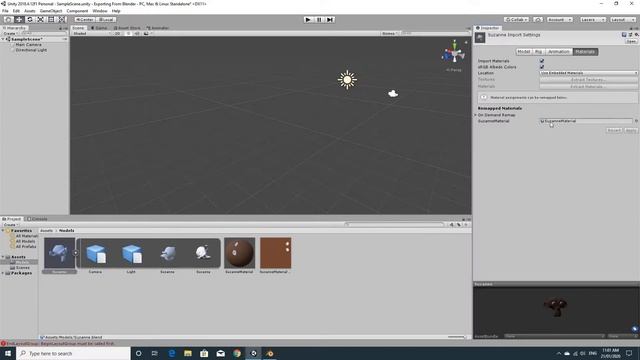
Task: Click the object picker circle for SuzanneMaterial
Action: [x=636, y=121]
